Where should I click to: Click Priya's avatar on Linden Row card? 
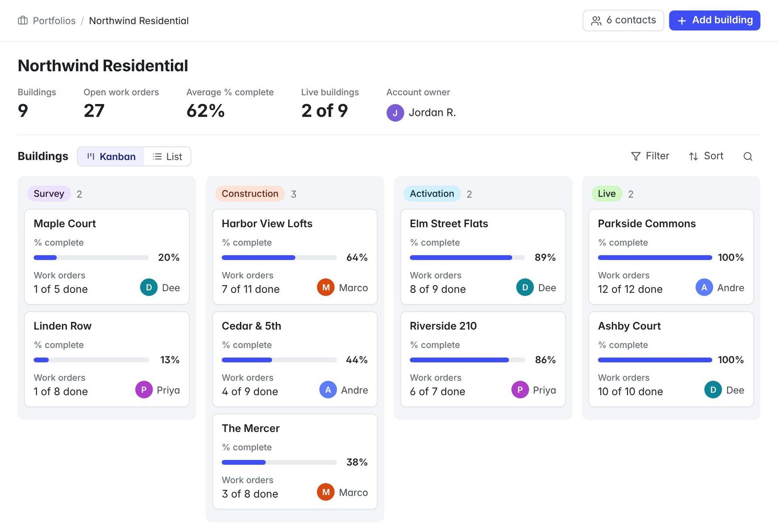pos(144,390)
